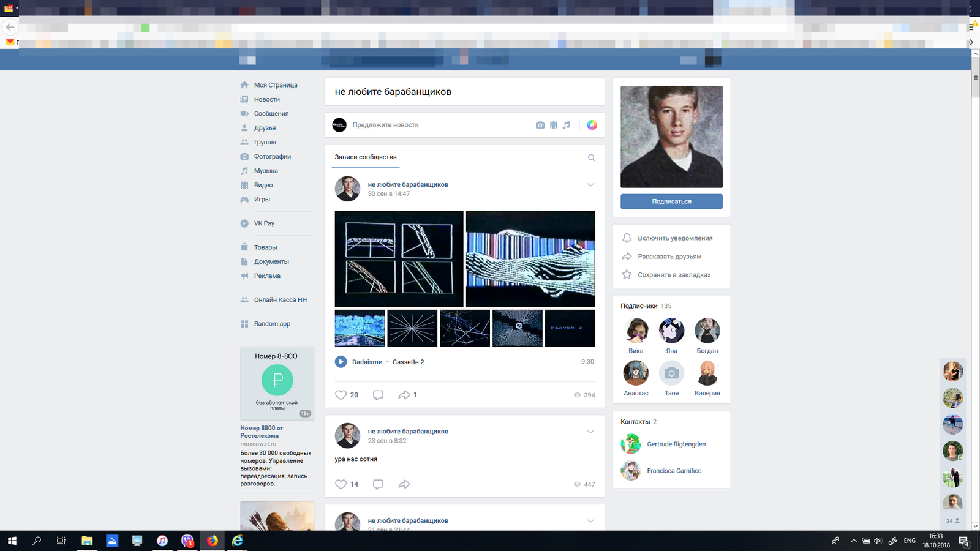Open the hand glitch art thumbnail
The width and height of the screenshot is (980, 551).
tap(530, 259)
